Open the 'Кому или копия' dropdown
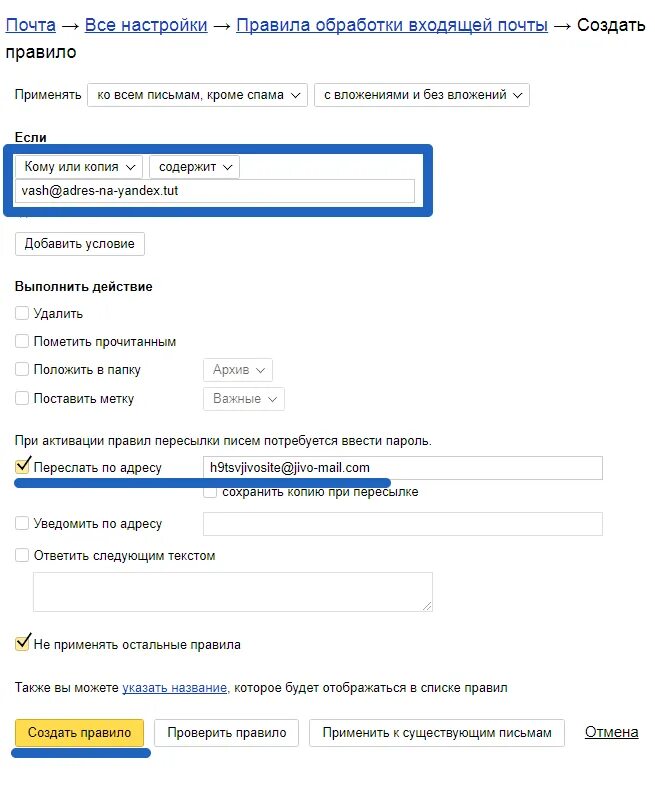The width and height of the screenshot is (655, 793). pyautogui.click(x=79, y=167)
